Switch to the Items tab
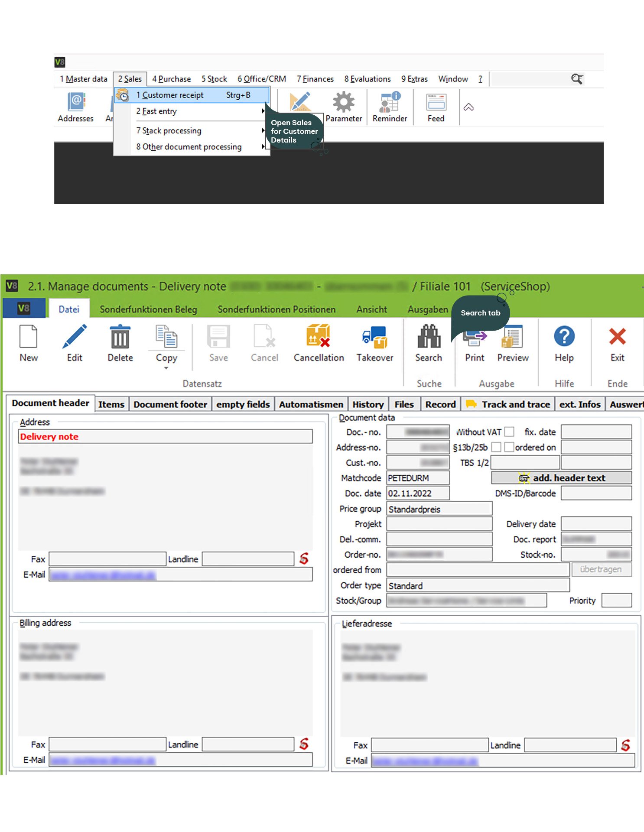644x832 pixels. [x=111, y=404]
